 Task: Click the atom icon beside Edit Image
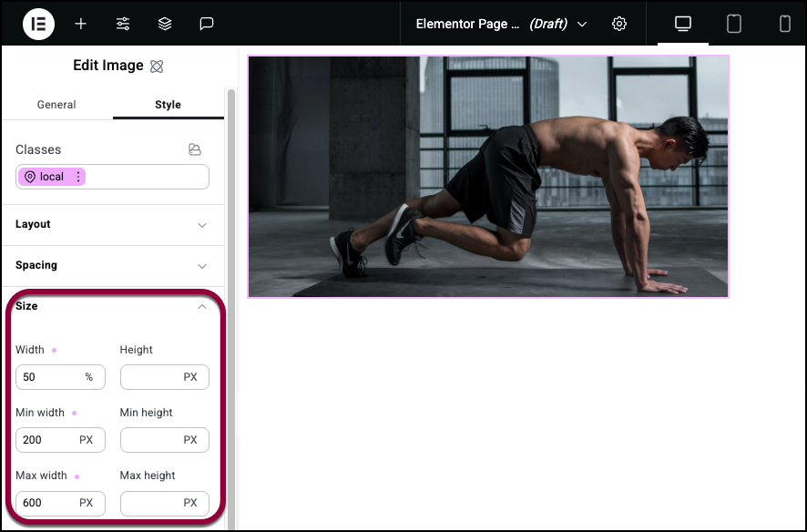tap(157, 66)
